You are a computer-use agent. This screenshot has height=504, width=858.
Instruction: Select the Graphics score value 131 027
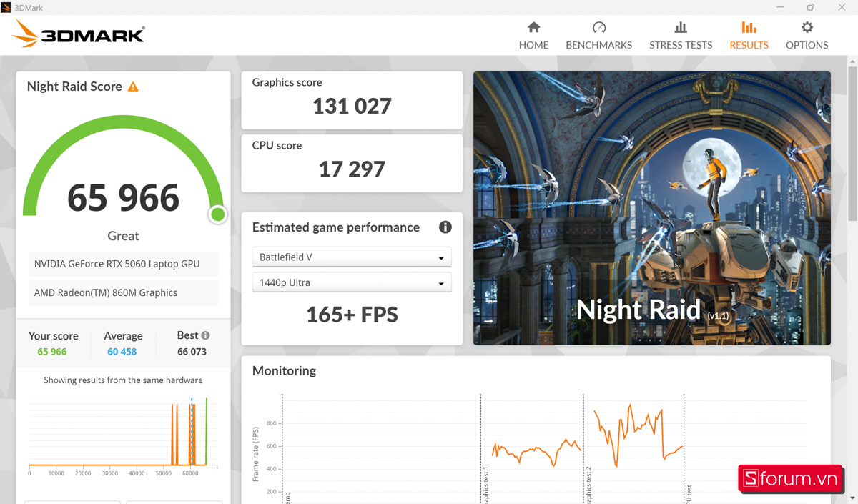[352, 107]
